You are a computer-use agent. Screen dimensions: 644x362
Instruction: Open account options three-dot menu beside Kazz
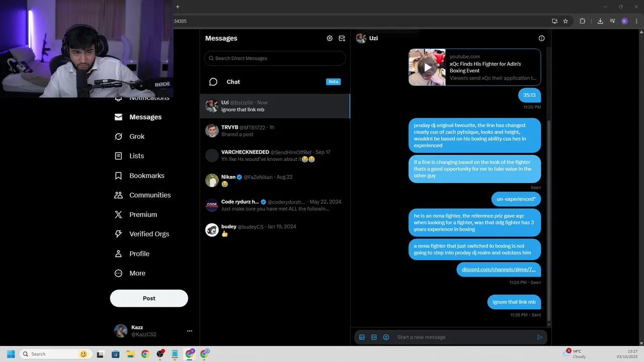(x=190, y=331)
